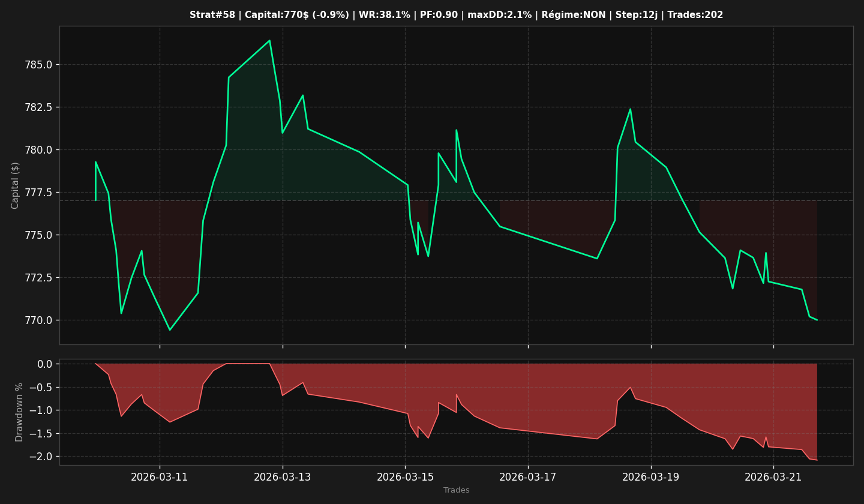Click the −2.0 drawdown axis tick label

point(41,457)
